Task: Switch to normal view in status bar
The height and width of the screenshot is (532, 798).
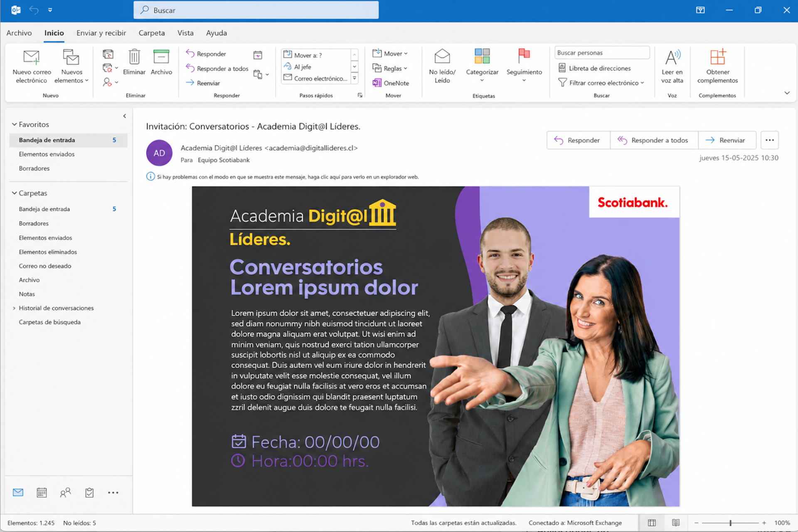Action: point(652,523)
